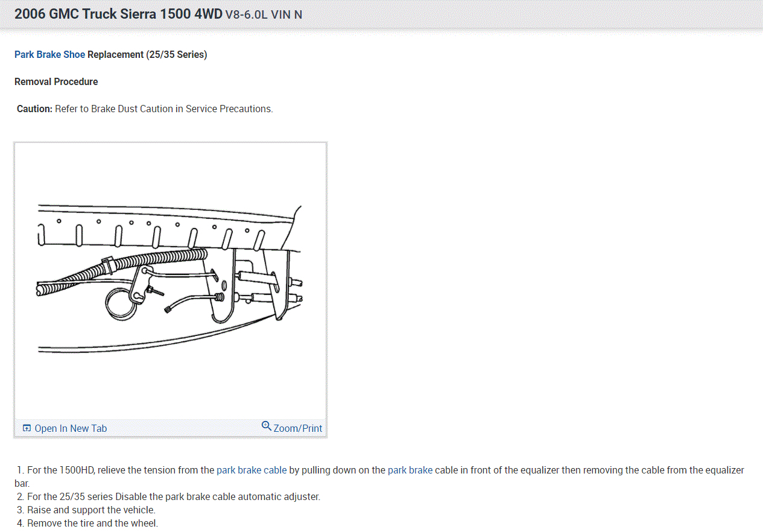Click the Removal Procedure heading
This screenshot has width=763, height=532.
(56, 81)
